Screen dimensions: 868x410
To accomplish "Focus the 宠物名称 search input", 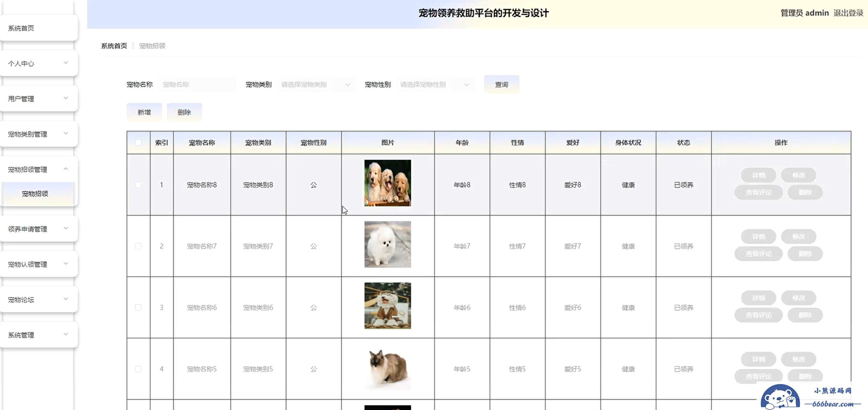I will [198, 84].
